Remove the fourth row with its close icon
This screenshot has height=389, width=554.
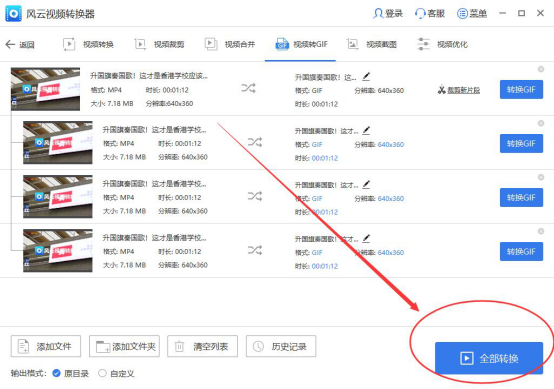(541, 231)
